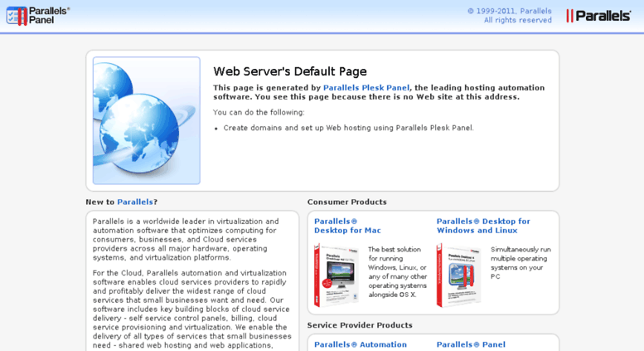The height and width of the screenshot is (351, 644).
Task: Open the Parallels Panel product link
Action: pos(471,344)
